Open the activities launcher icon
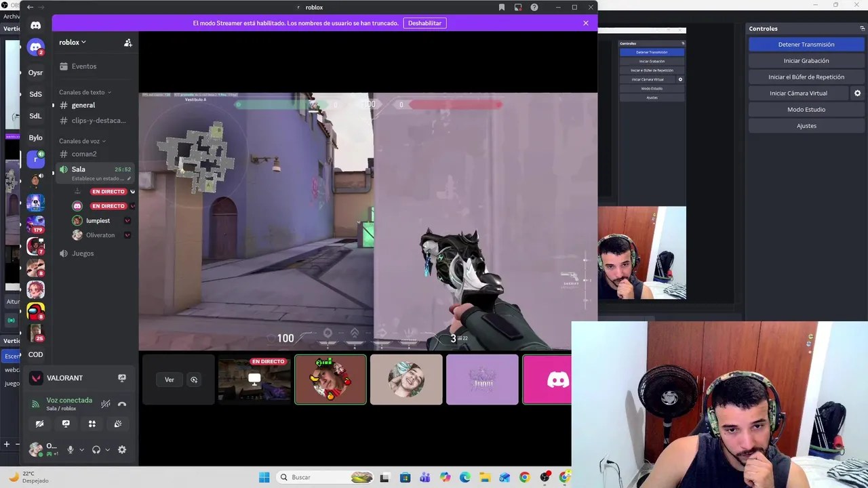This screenshot has width=868, height=488. point(92,424)
